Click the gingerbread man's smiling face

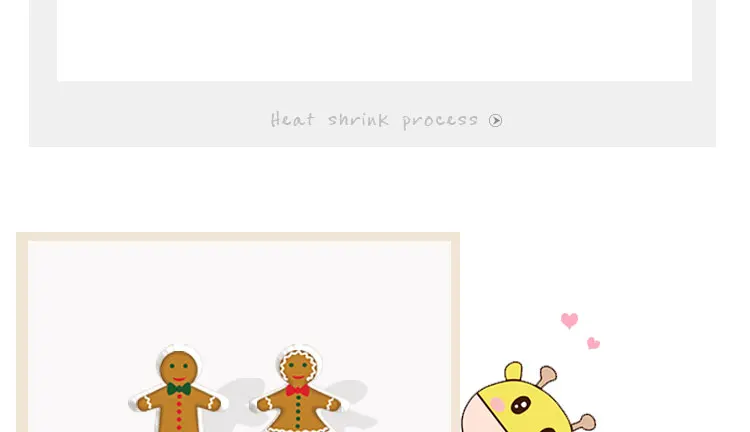point(178,368)
